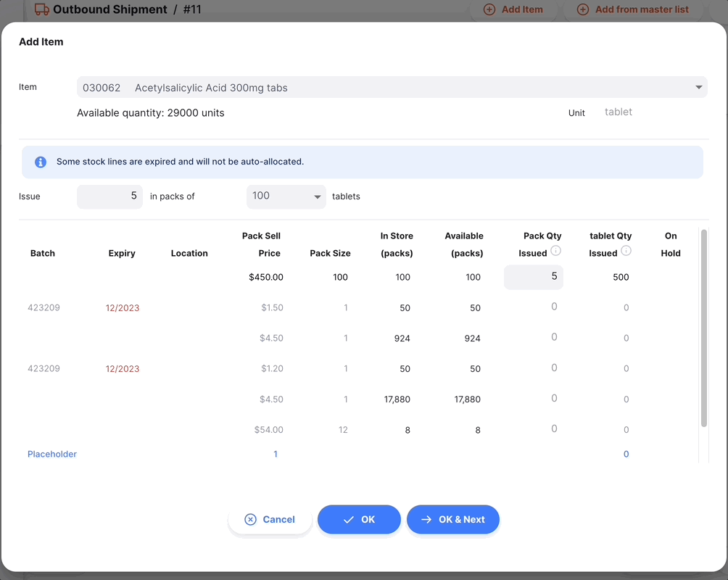Click the plus icon on Add from master list

click(x=583, y=9)
